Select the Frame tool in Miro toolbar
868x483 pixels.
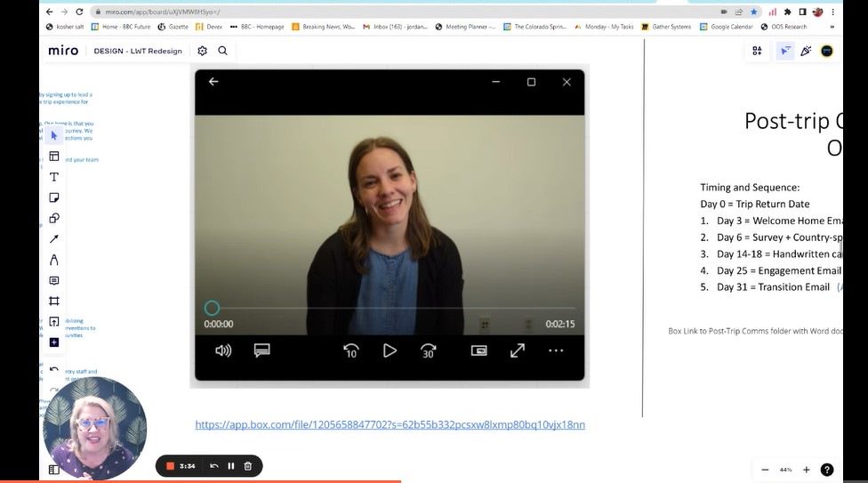point(54,301)
